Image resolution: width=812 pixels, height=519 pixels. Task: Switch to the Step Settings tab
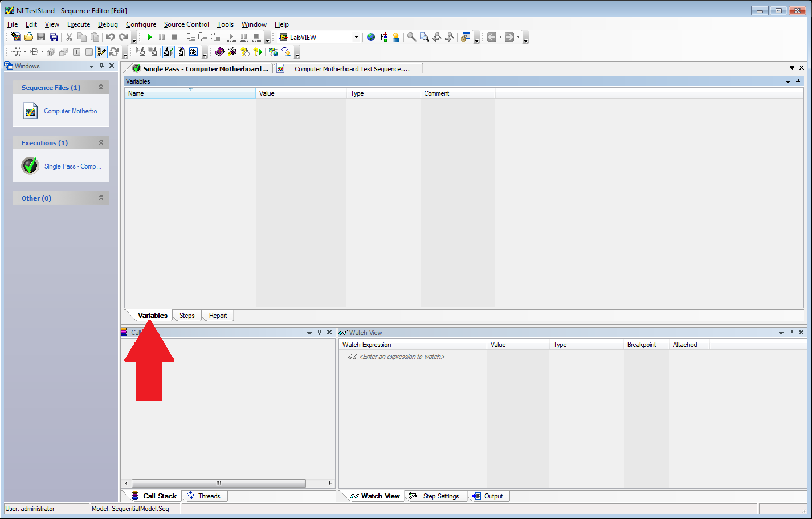point(436,496)
